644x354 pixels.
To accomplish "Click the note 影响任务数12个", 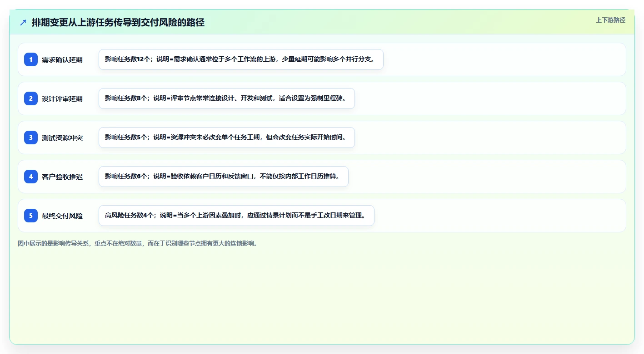I will pos(241,59).
